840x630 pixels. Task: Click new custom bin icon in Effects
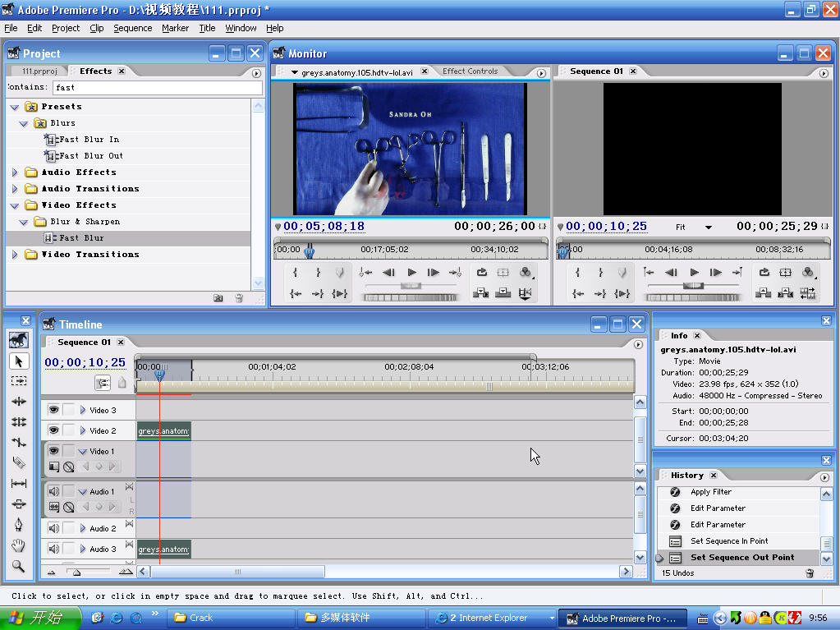pyautogui.click(x=218, y=298)
